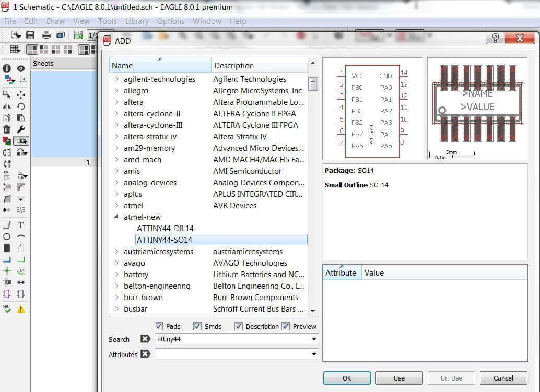Select the Line drawing tool
This screenshot has width=540, height=392.
7,225
